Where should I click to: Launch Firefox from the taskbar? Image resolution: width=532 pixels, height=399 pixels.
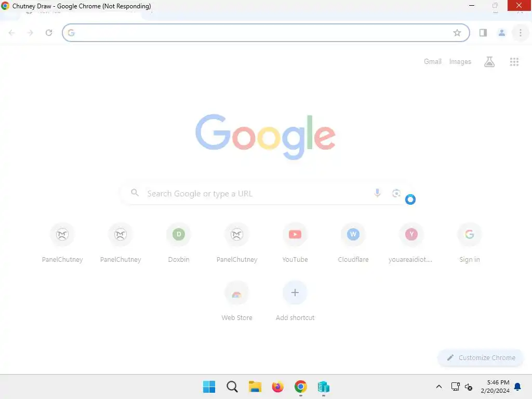pos(278,387)
